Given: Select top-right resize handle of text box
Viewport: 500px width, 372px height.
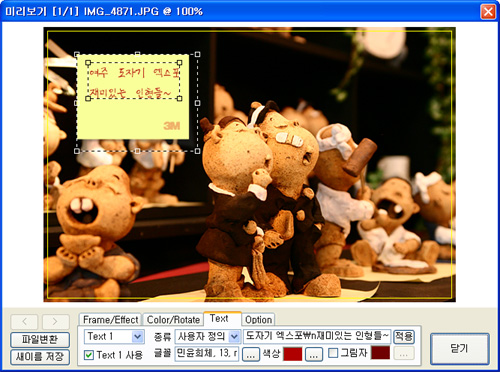Looking at the screenshot, I should point(179,63).
